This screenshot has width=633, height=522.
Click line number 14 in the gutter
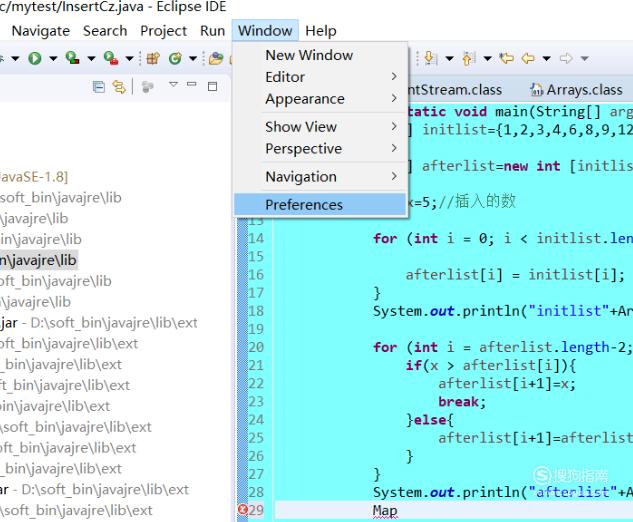[x=256, y=238]
